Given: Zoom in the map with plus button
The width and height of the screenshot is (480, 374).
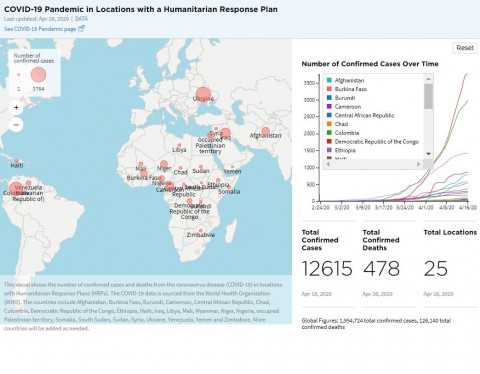Looking at the screenshot, I should click(x=16, y=108).
